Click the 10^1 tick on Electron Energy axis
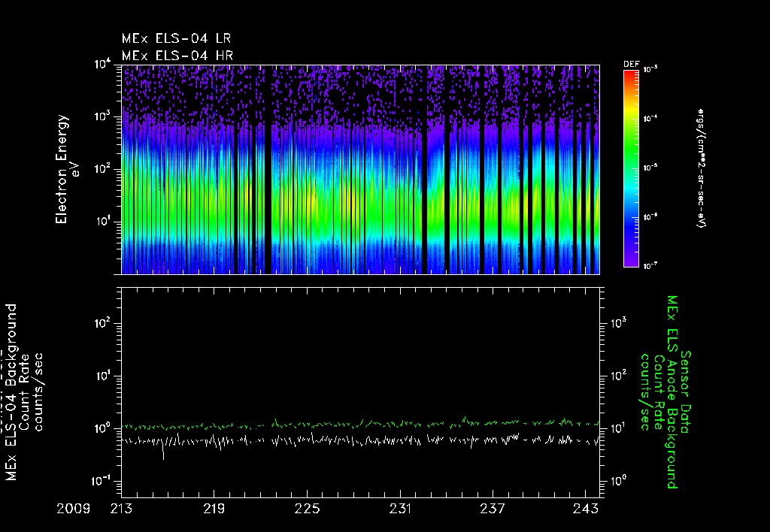The width and height of the screenshot is (770, 532). (103, 222)
